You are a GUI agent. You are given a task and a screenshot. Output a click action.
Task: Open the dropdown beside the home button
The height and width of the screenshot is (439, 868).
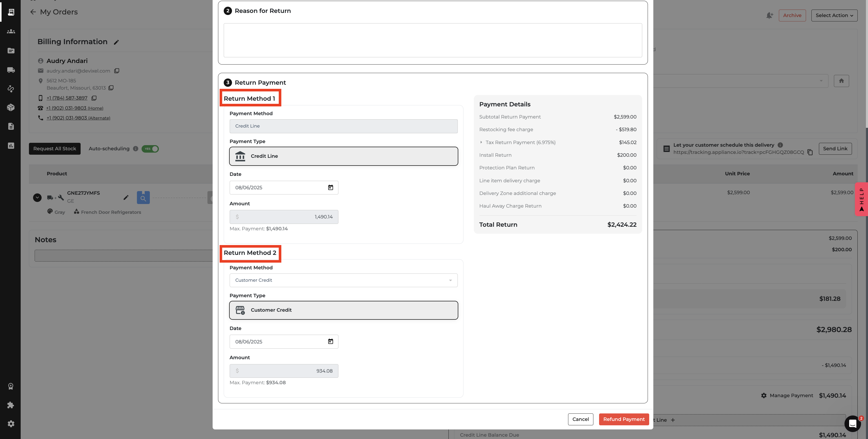pyautogui.click(x=821, y=81)
